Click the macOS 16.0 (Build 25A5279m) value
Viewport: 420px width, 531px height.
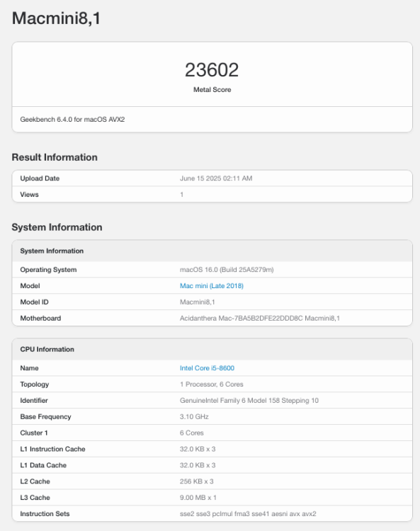[227, 270]
